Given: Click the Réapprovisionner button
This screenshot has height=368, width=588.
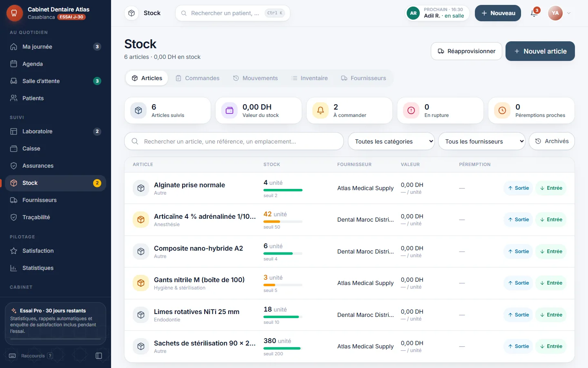Looking at the screenshot, I should pyautogui.click(x=466, y=51).
